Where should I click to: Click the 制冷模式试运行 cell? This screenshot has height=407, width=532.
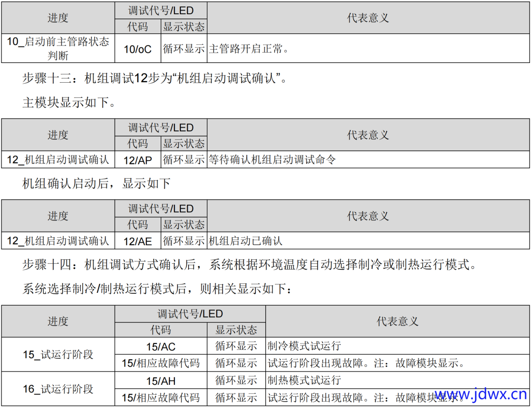304,346
